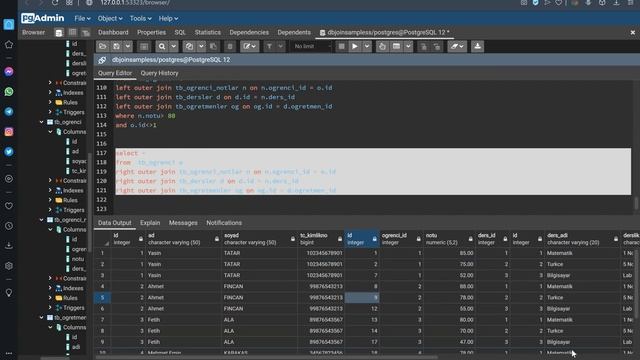Select the ders_adi column header
This screenshot has height=360, width=640.
pos(582,239)
